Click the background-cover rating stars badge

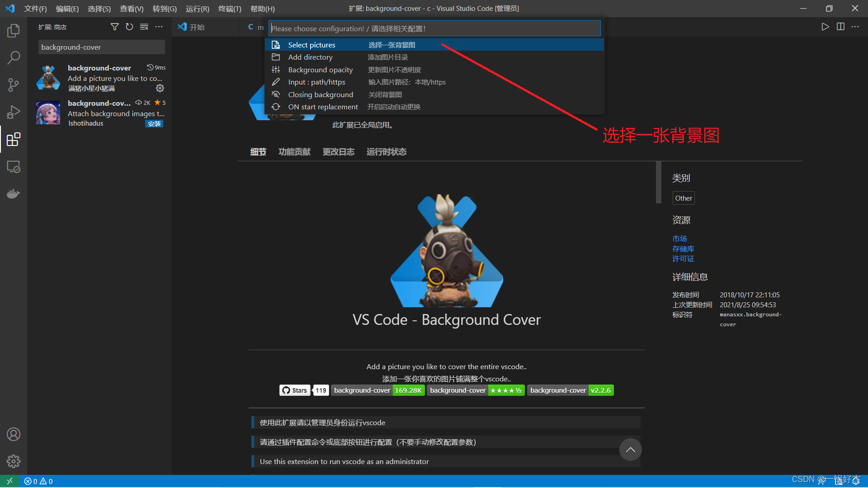coord(476,390)
